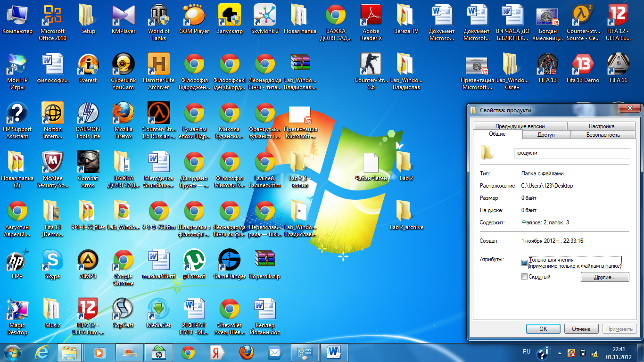Select the Общие tab
Image resolution: width=644 pixels, height=362 pixels.
click(x=497, y=134)
